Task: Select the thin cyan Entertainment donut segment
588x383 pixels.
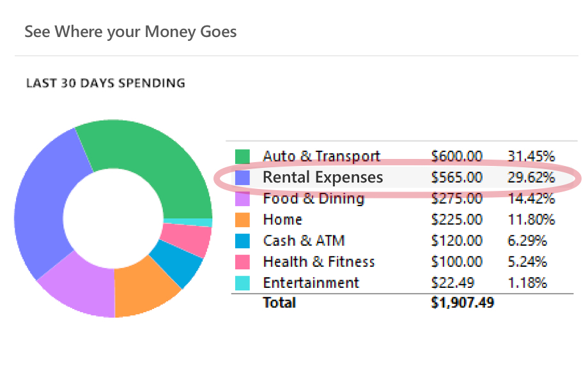Action: tap(189, 223)
